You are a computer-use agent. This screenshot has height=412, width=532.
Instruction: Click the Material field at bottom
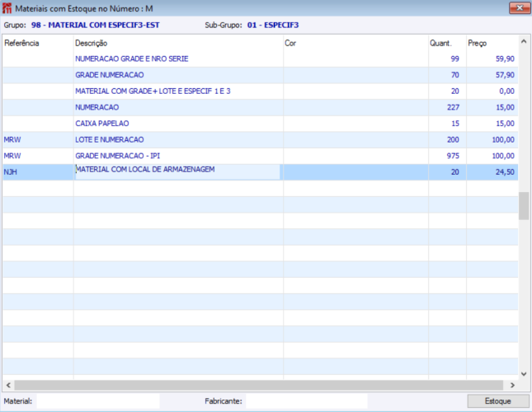[x=98, y=401]
